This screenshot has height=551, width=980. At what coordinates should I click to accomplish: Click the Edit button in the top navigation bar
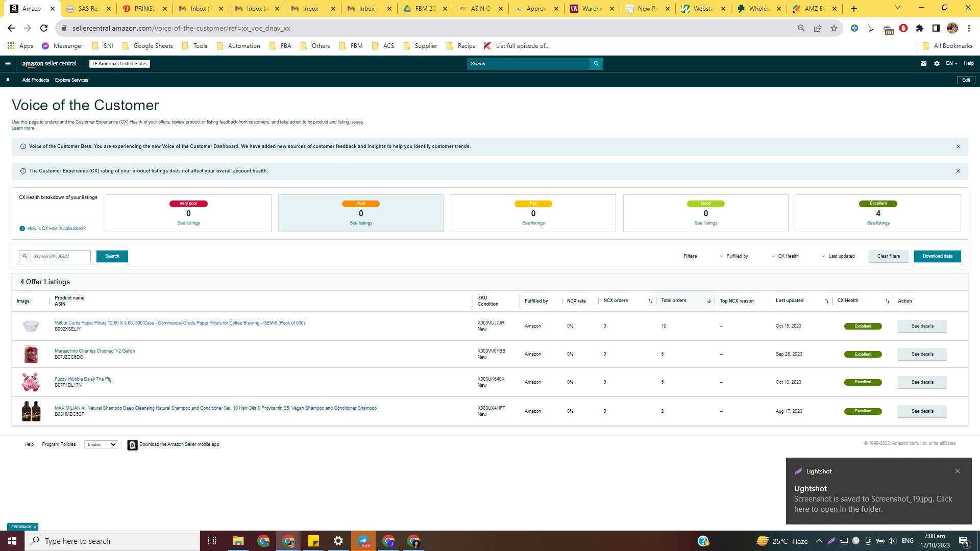coord(966,80)
